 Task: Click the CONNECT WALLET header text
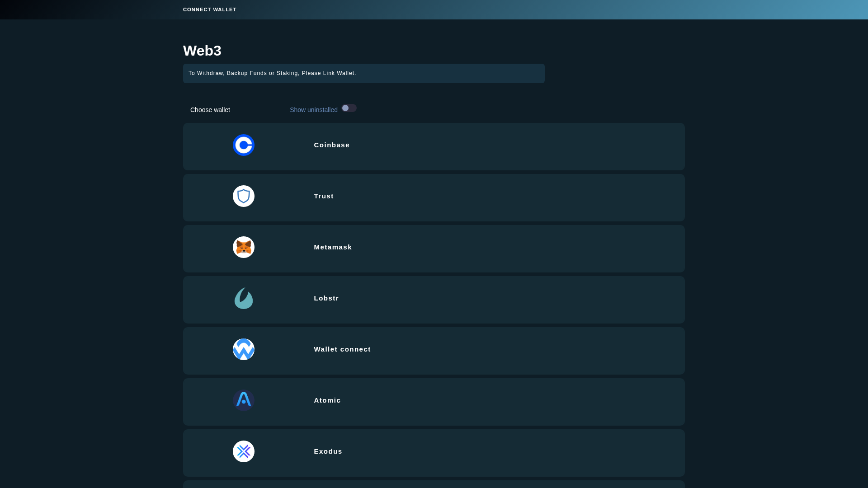(x=210, y=9)
